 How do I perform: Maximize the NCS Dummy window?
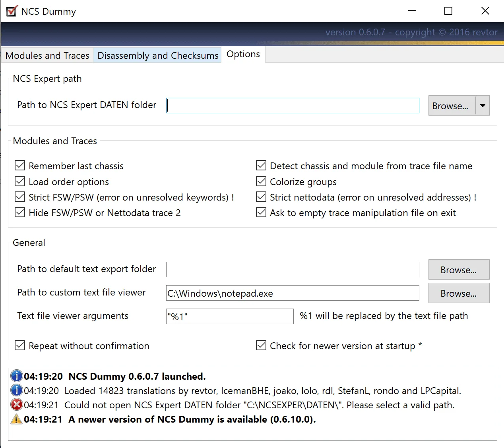click(x=448, y=11)
